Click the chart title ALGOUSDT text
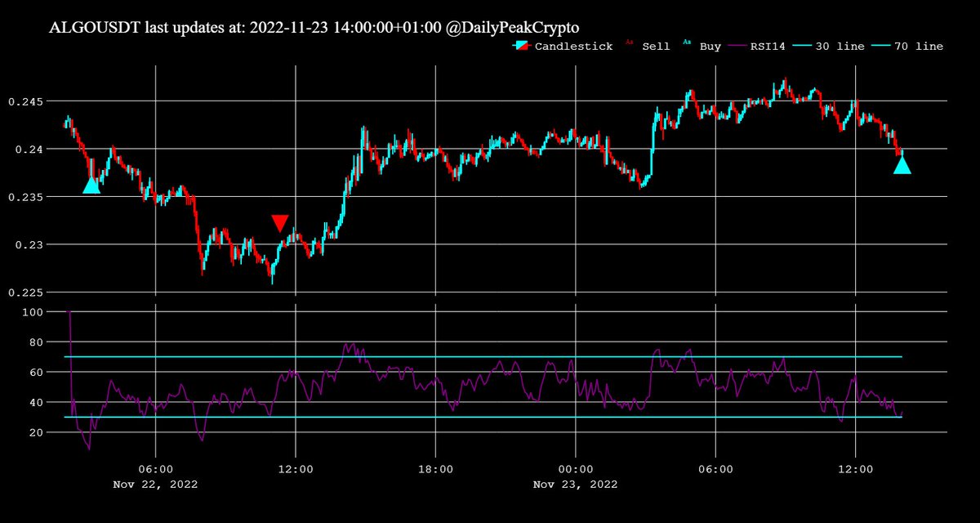The image size is (980, 523). pos(314,27)
